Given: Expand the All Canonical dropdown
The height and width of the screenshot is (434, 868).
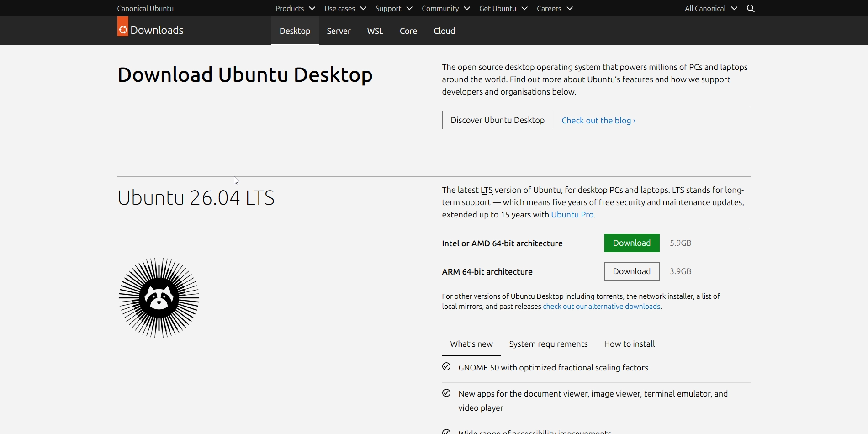Looking at the screenshot, I should tap(711, 8).
